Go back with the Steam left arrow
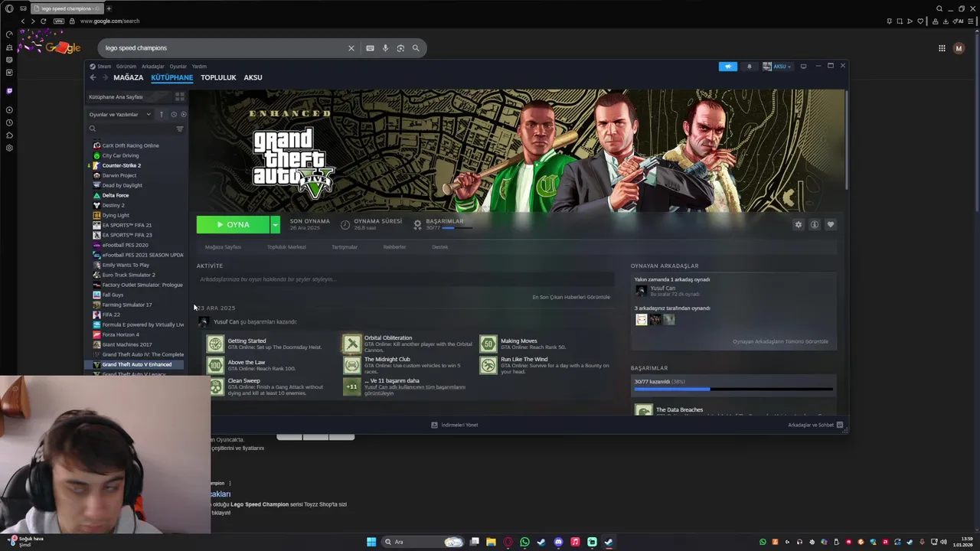The width and height of the screenshot is (980, 551). click(x=93, y=77)
